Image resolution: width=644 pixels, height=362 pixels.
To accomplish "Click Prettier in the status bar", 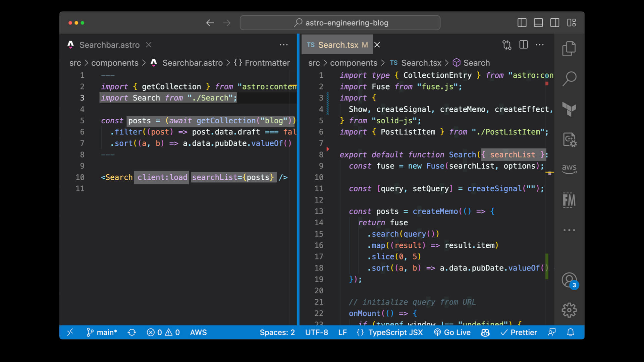I will click(x=519, y=332).
